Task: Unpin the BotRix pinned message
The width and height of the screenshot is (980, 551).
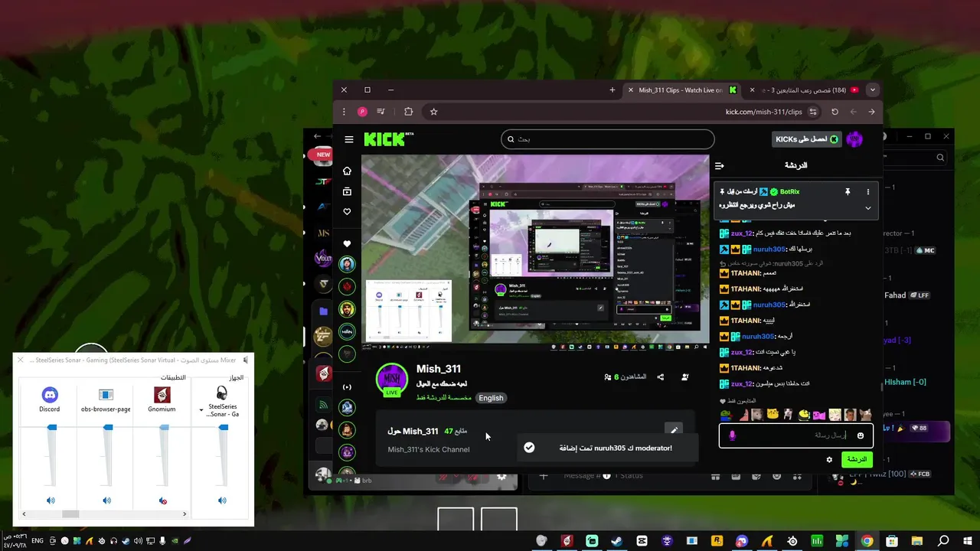Action: [847, 191]
